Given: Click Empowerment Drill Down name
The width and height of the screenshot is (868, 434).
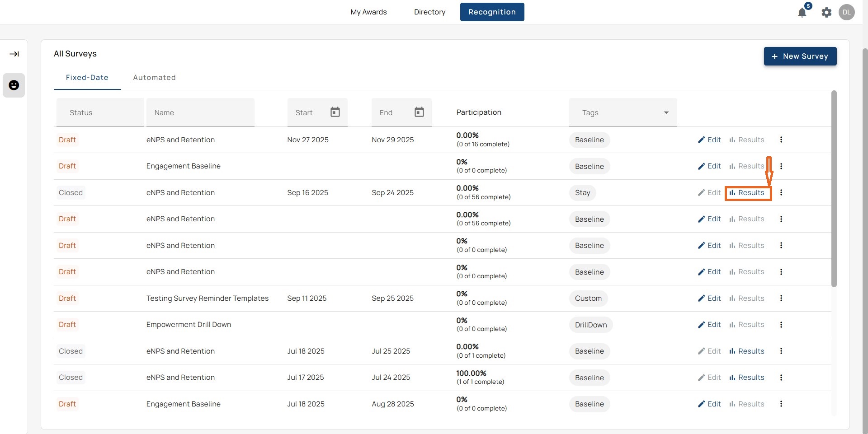Looking at the screenshot, I should pos(189,325).
